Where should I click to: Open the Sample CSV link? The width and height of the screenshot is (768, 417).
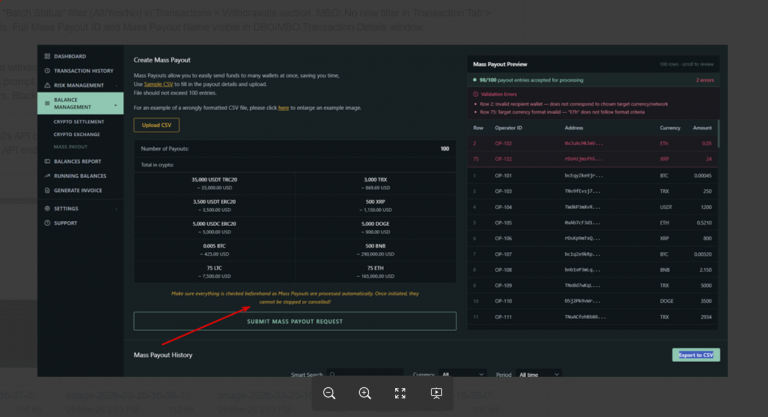click(158, 84)
